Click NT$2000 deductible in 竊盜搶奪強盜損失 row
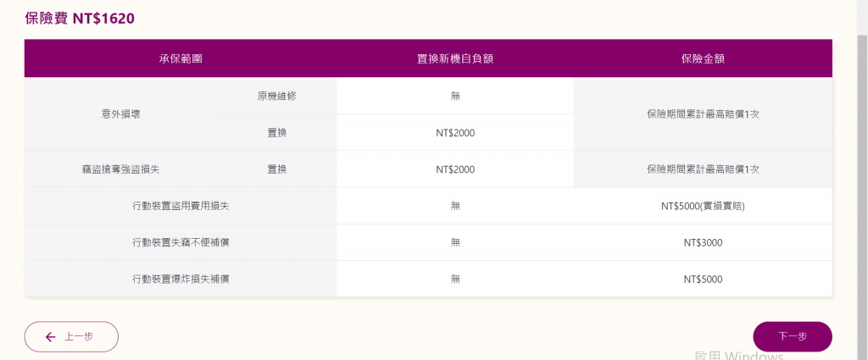868x360 pixels. coord(455,169)
